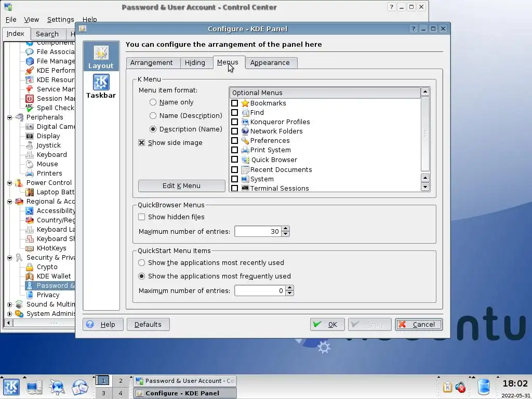Click the Help button in dialog

pyautogui.click(x=103, y=325)
